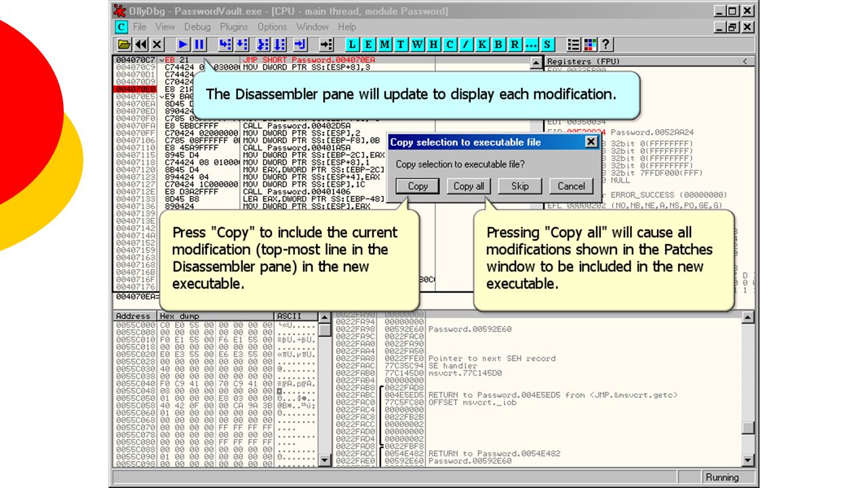The image size is (868, 488).
Task: Click Copy in the dialog
Action: tap(418, 186)
